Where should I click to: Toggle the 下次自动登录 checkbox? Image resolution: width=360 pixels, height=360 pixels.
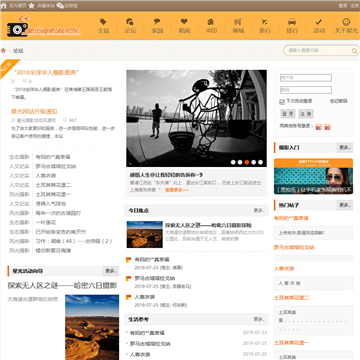[282, 102]
